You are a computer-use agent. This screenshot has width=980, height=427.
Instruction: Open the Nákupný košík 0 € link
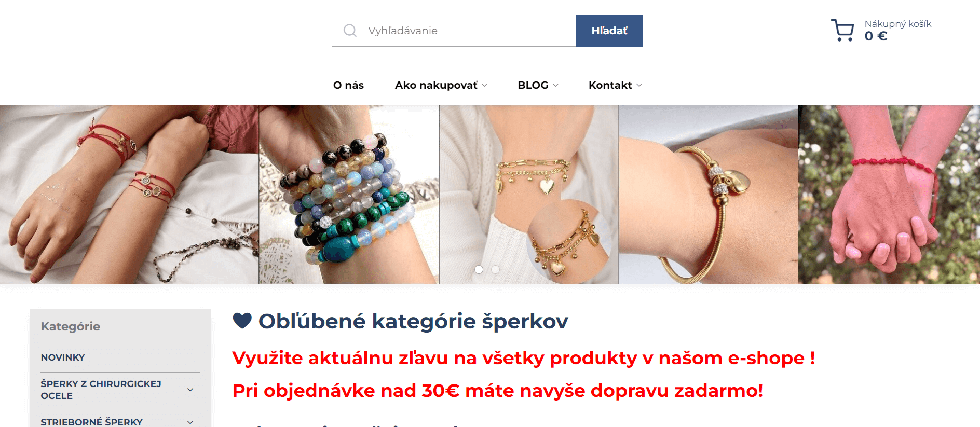[x=898, y=30]
